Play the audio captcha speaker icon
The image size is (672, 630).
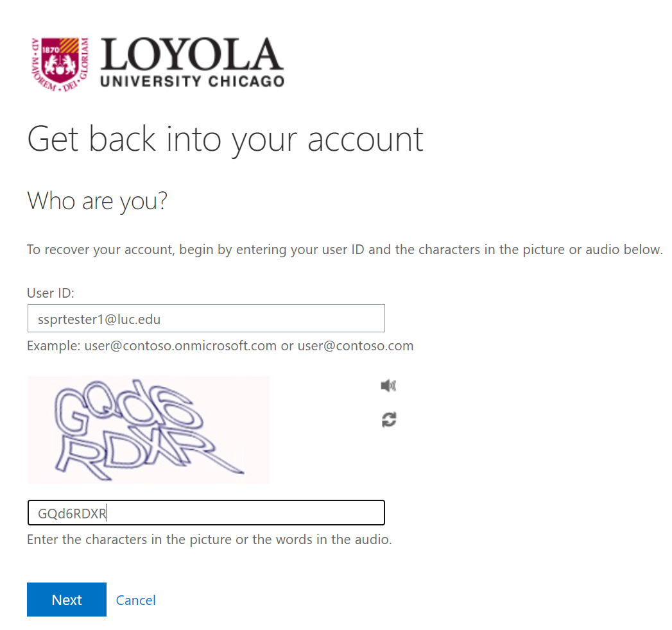(x=388, y=386)
